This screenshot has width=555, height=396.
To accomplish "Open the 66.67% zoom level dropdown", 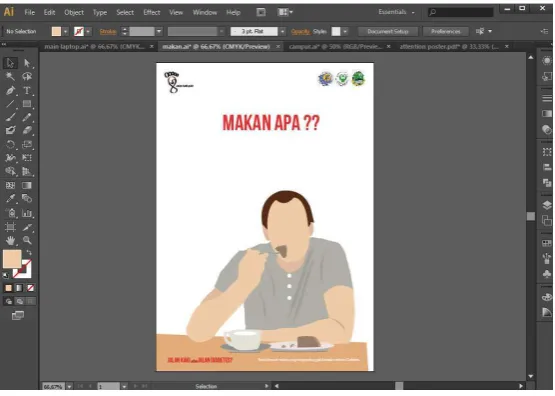I will tap(69, 386).
